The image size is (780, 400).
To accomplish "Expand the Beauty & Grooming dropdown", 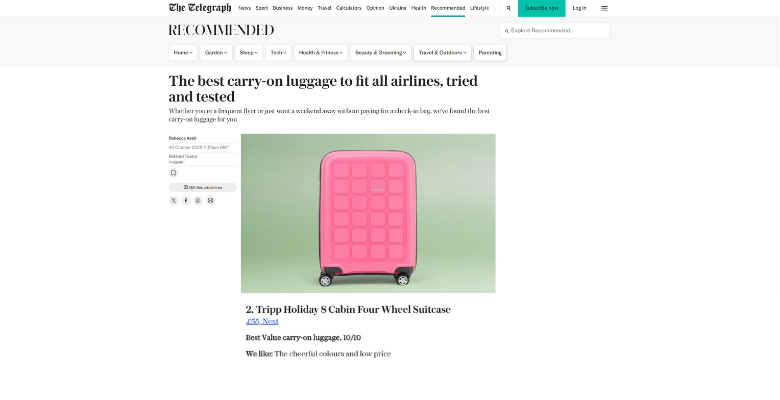I will pyautogui.click(x=380, y=52).
